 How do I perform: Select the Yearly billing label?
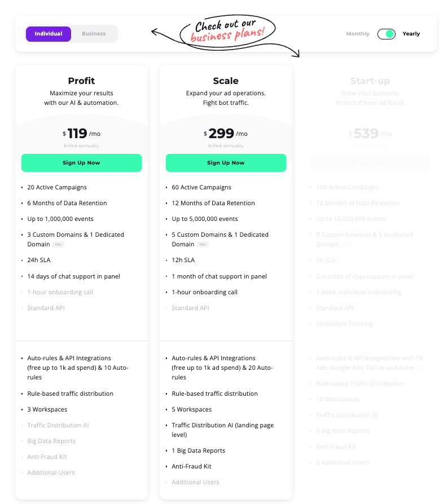point(411,34)
